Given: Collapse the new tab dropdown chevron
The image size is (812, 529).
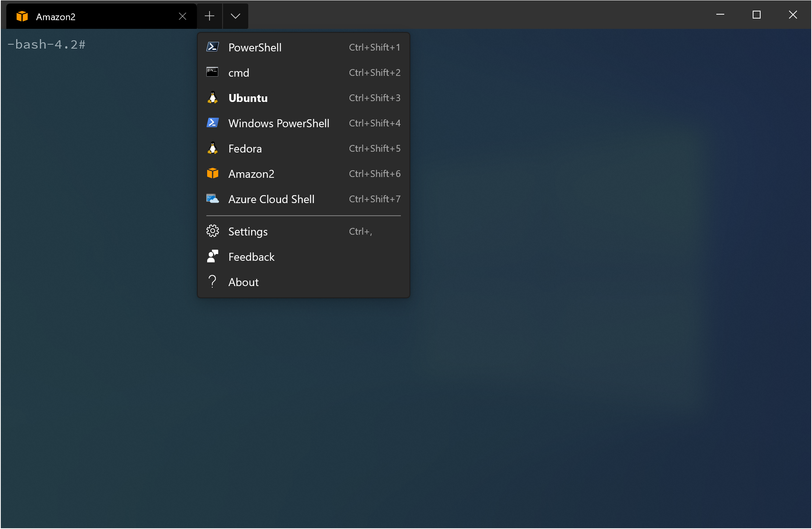Looking at the screenshot, I should [x=235, y=16].
